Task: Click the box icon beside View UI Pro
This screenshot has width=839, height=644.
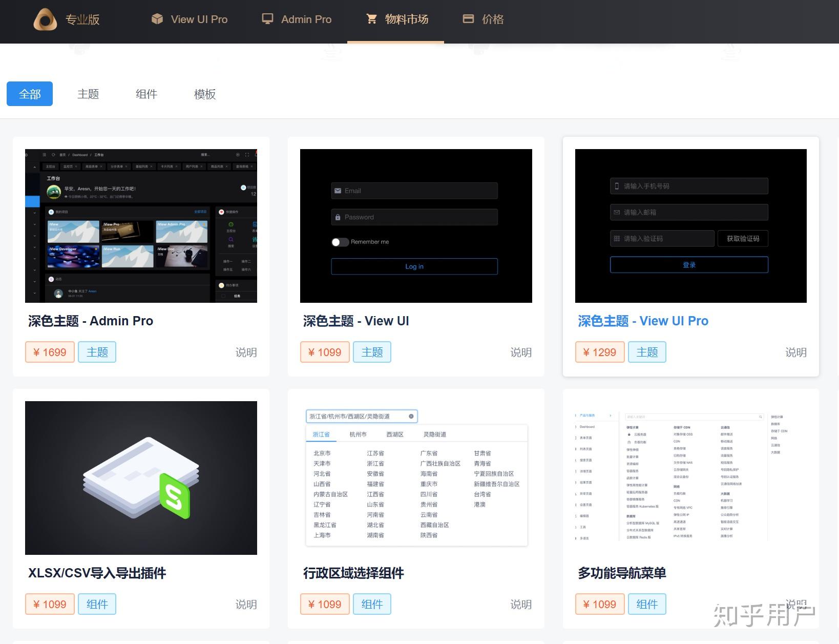Action: 156,19
